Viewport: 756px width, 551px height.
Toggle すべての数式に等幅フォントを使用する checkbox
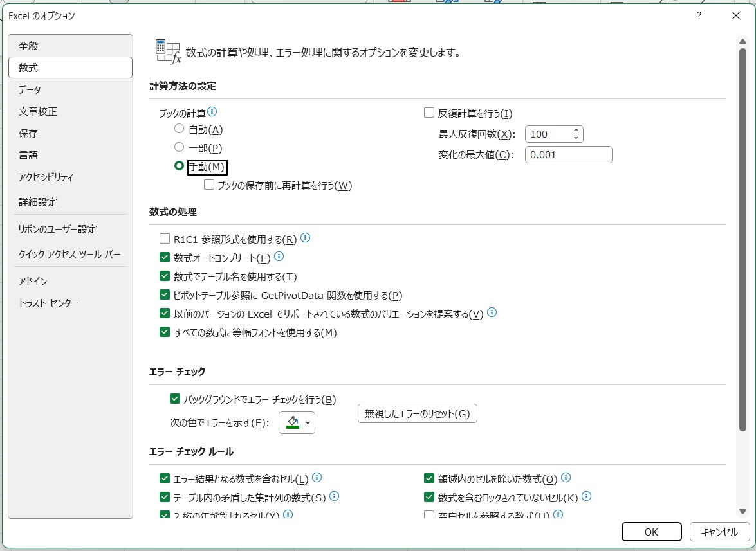165,332
